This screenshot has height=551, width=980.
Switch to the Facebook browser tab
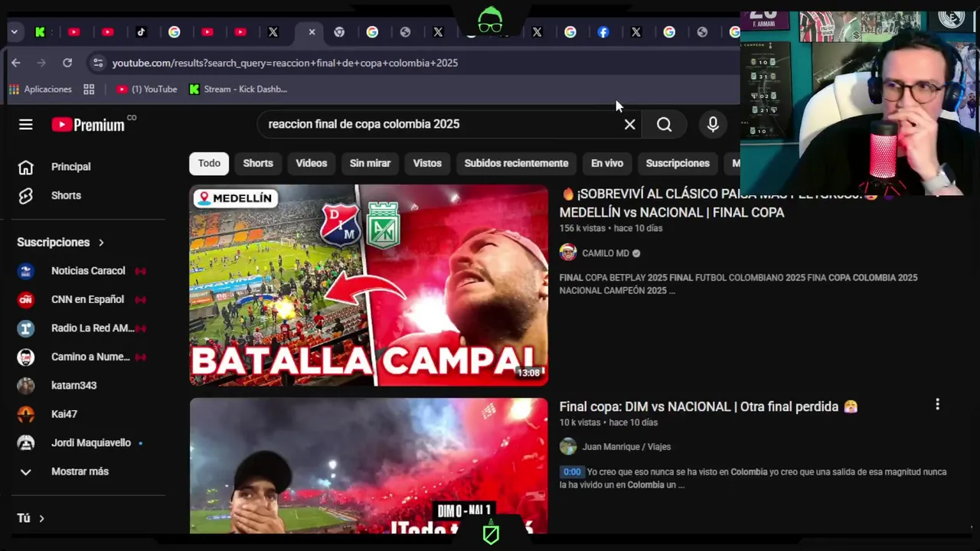(603, 32)
